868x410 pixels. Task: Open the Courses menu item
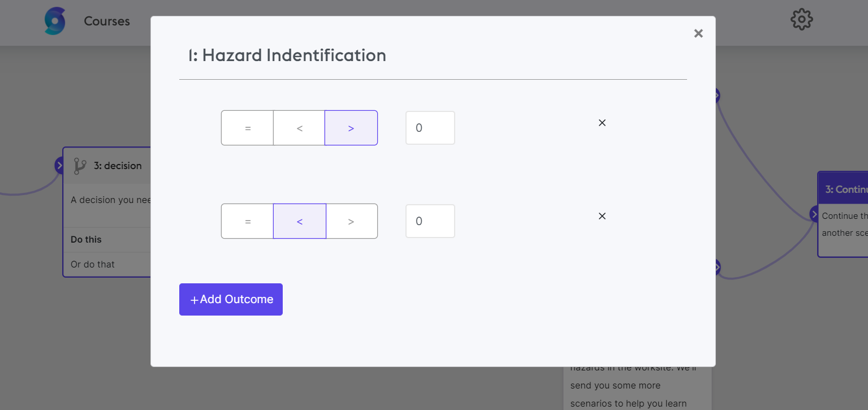[107, 21]
